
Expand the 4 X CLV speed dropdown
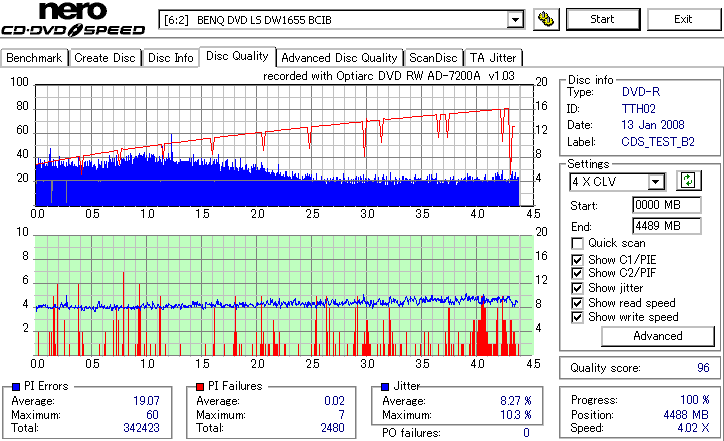pyautogui.click(x=656, y=181)
